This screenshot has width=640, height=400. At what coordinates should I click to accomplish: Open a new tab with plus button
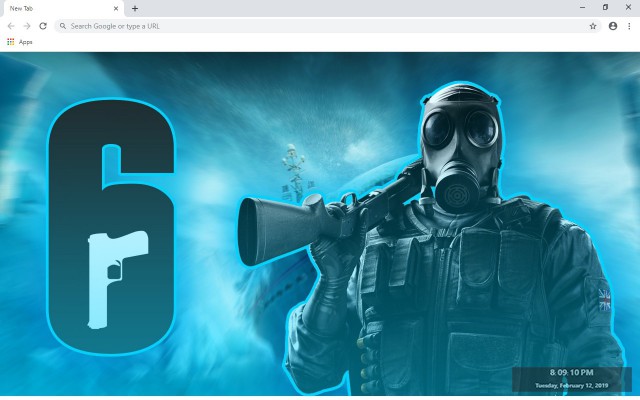(135, 8)
